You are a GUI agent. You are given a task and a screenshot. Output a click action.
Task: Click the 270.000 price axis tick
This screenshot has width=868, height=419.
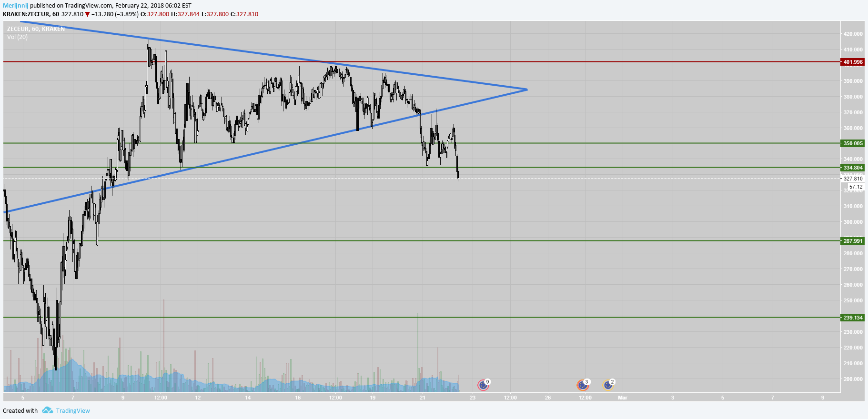[853, 269]
